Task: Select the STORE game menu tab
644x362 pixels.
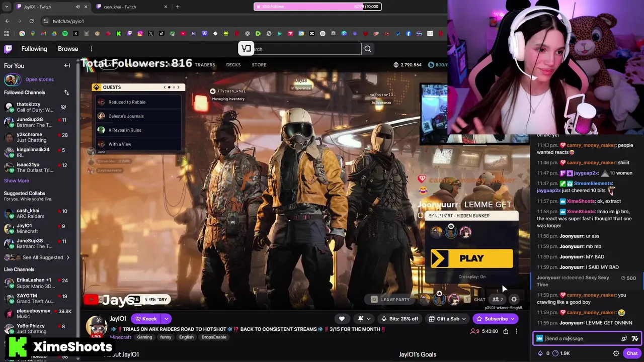Action: [x=259, y=65]
